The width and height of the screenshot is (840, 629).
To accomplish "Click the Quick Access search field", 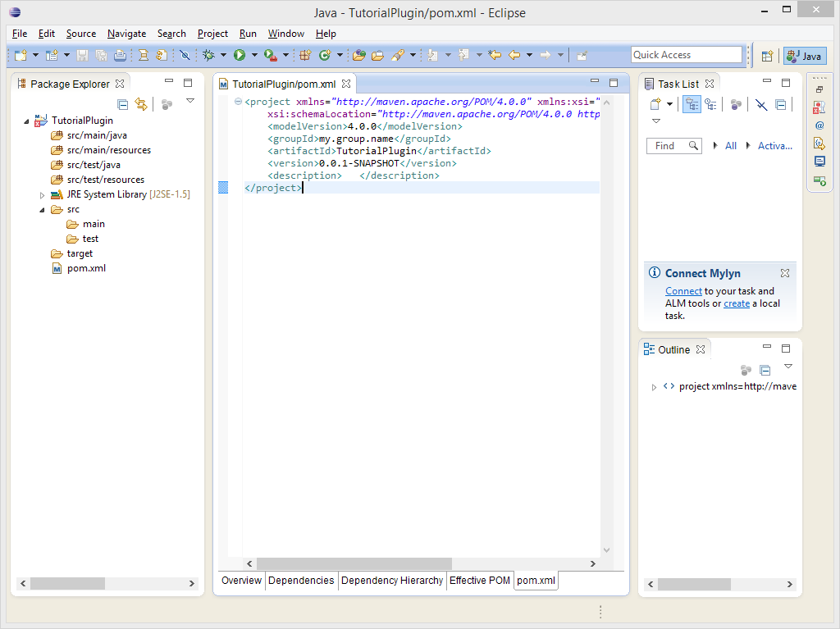I will coord(686,55).
